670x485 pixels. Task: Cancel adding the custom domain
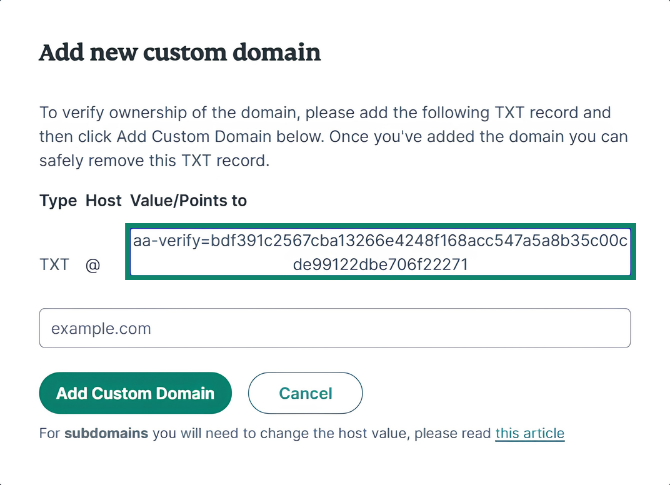305,393
